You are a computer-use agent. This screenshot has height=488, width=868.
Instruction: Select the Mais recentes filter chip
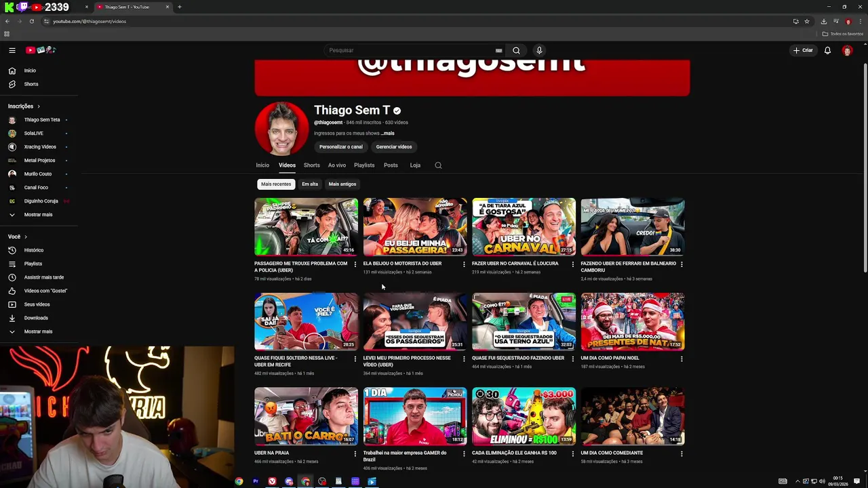276,184
